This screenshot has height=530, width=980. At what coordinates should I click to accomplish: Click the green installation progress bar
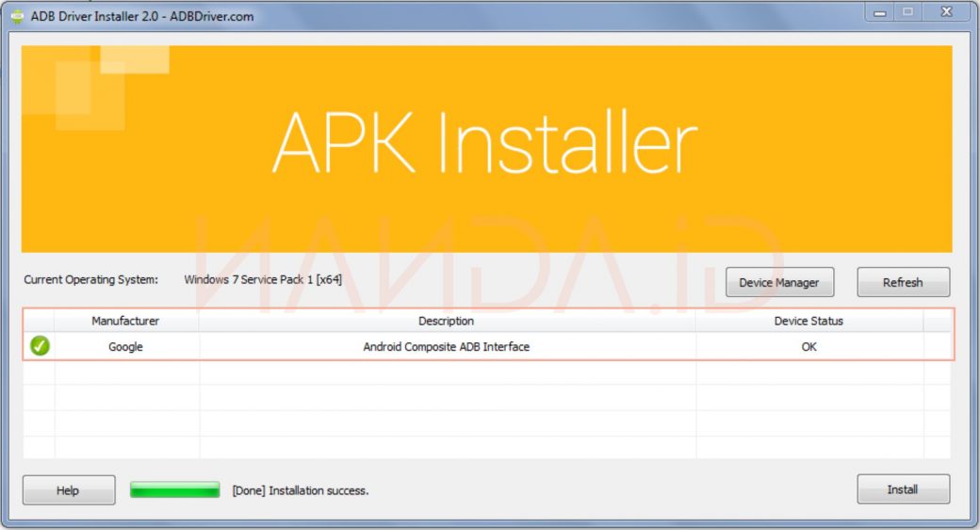pyautogui.click(x=174, y=490)
